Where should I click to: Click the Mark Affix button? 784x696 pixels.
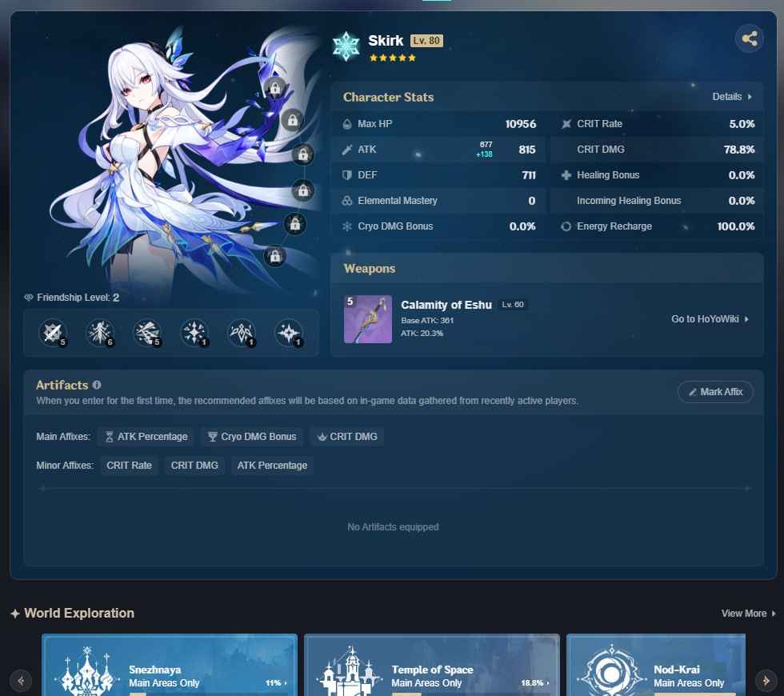715,392
